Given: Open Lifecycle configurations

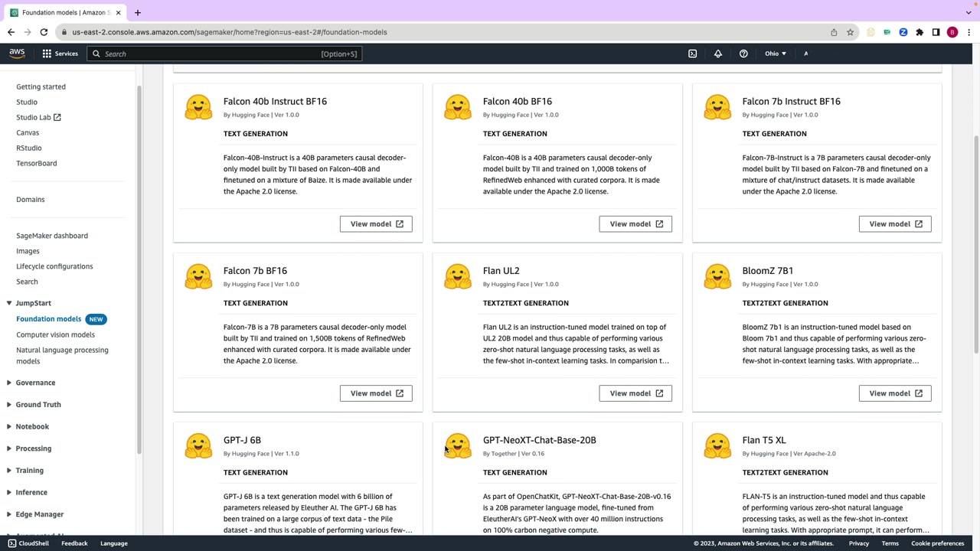Looking at the screenshot, I should click(x=54, y=266).
